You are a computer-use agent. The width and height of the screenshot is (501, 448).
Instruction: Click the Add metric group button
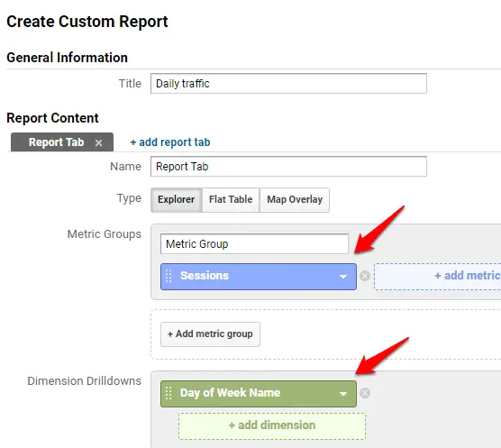pos(210,334)
